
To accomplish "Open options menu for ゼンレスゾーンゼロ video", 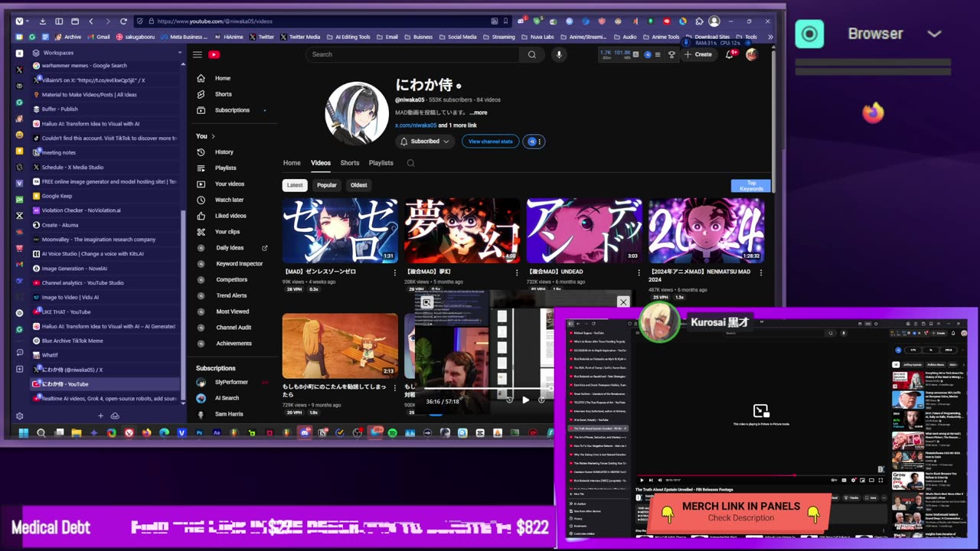I will [395, 272].
